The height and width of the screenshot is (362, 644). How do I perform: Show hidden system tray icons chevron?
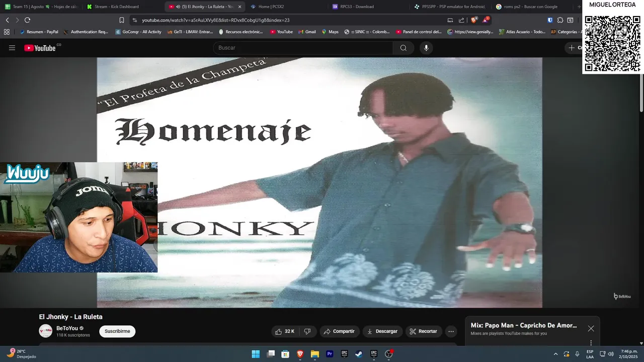click(555, 354)
